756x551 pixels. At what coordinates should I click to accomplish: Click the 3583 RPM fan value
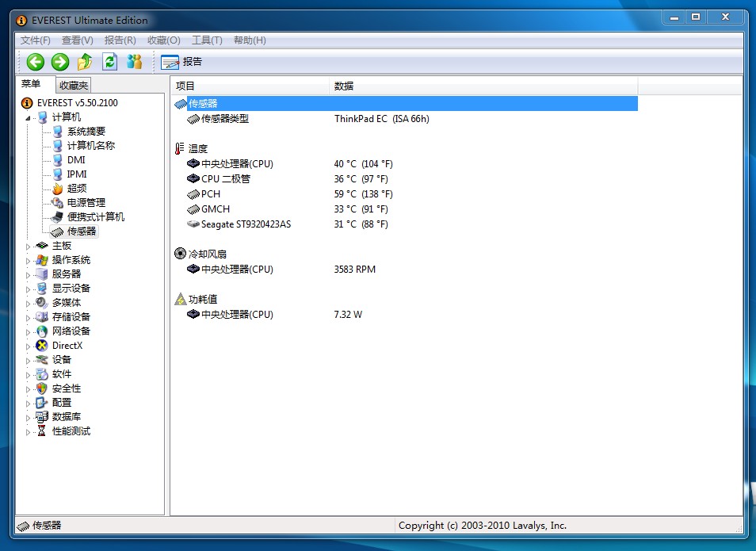(x=355, y=270)
